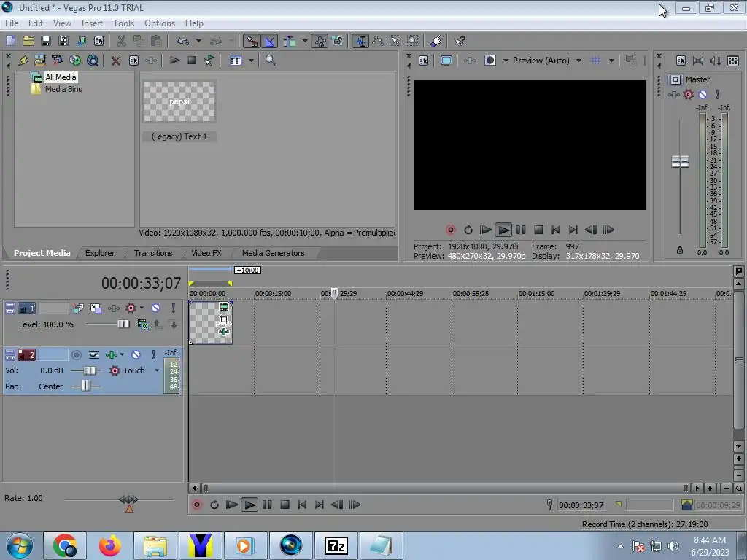Toggle Loop Playback under video preview

[468, 230]
